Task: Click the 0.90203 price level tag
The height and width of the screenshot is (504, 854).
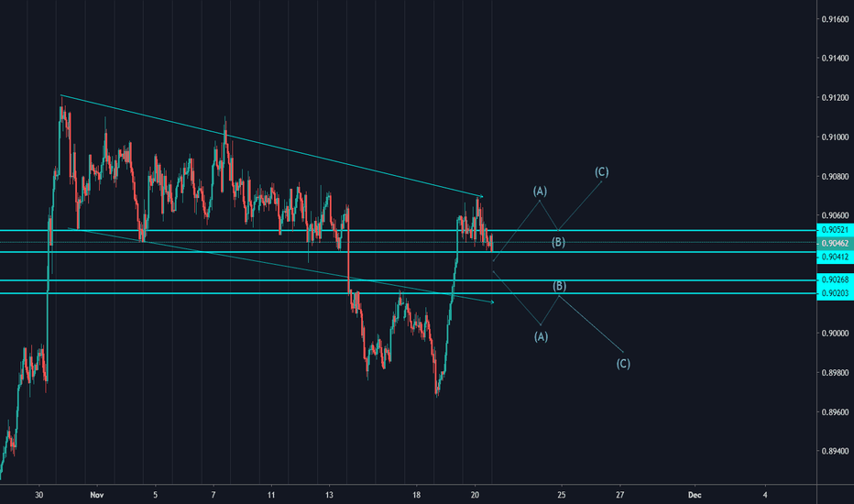Action: 833,293
